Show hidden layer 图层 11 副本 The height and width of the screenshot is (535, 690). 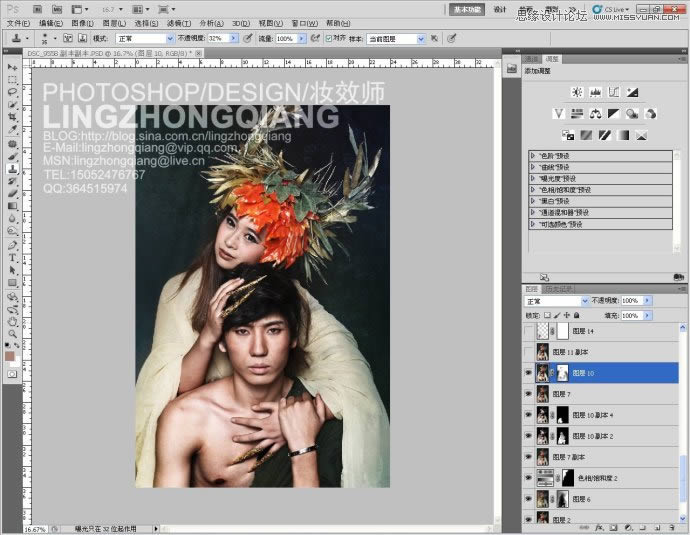529,352
